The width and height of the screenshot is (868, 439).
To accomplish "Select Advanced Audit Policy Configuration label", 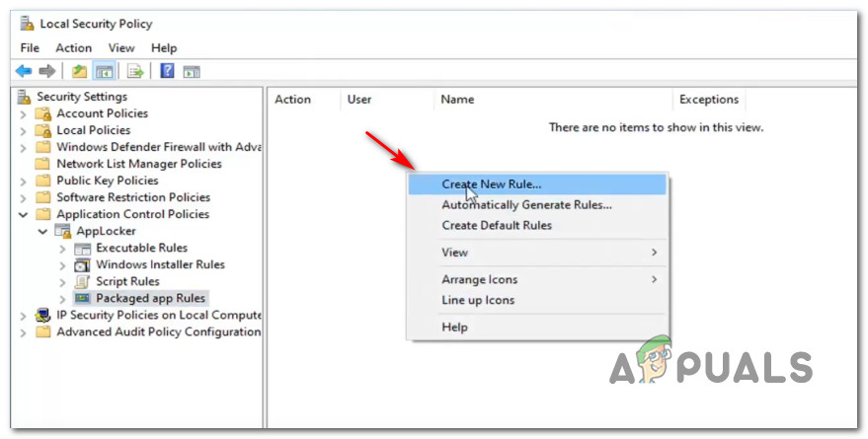I will (x=158, y=331).
